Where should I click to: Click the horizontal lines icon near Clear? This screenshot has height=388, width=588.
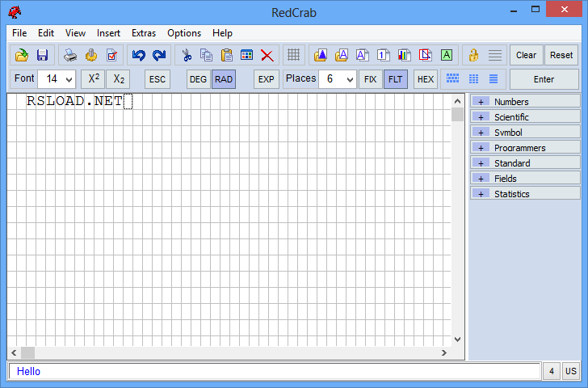coord(495,55)
